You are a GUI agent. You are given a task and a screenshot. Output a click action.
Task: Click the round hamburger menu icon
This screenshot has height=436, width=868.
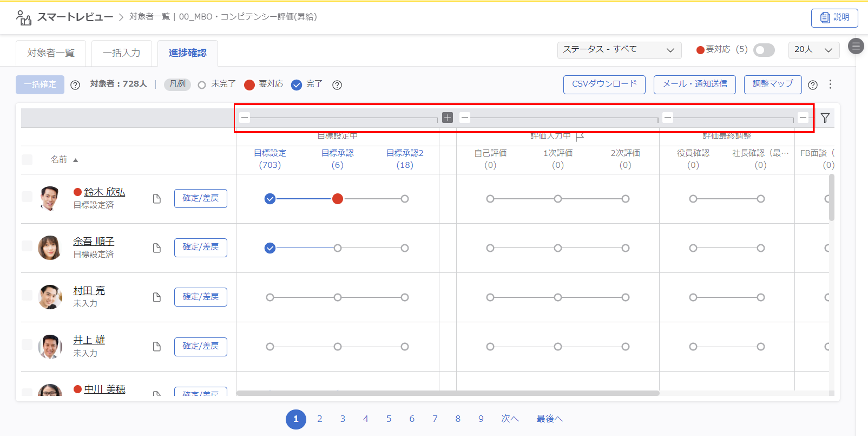[x=856, y=46]
